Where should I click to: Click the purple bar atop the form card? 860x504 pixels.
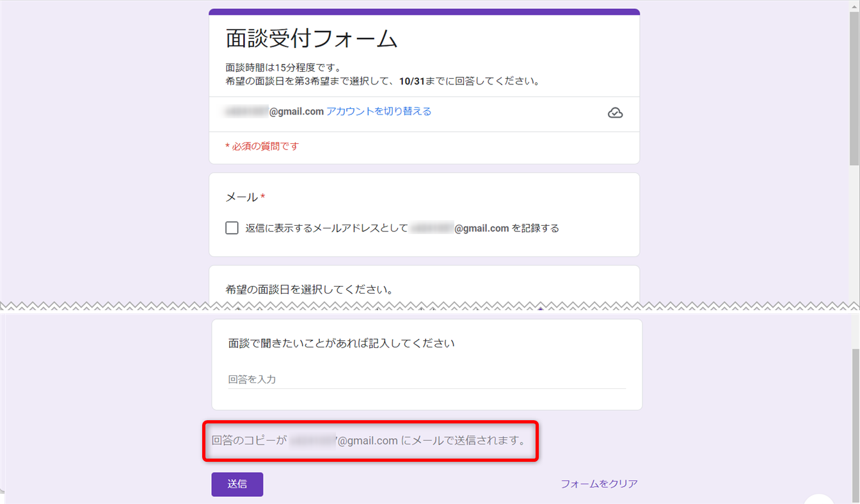coord(424,12)
